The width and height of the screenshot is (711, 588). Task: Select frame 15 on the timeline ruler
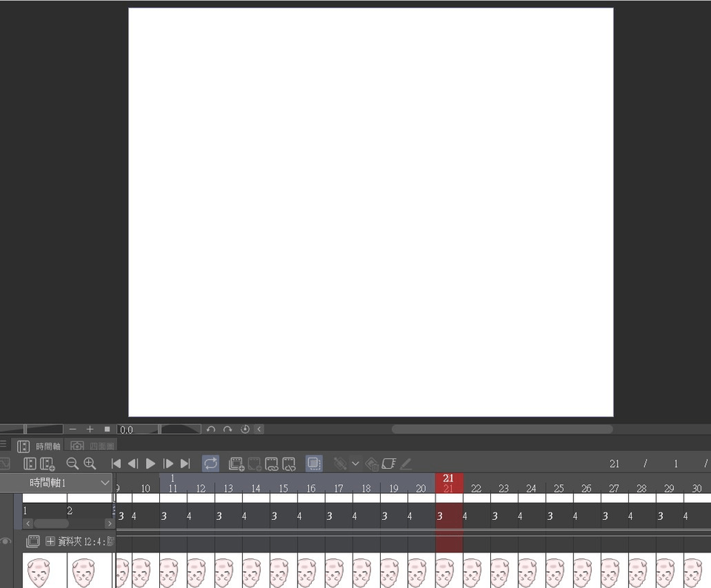click(284, 488)
